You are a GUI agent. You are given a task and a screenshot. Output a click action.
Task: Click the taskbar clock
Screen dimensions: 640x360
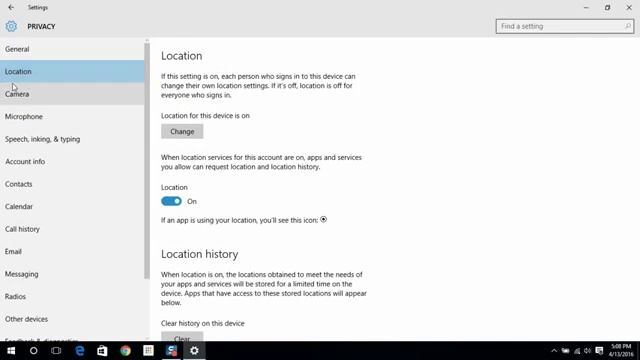[621, 351]
